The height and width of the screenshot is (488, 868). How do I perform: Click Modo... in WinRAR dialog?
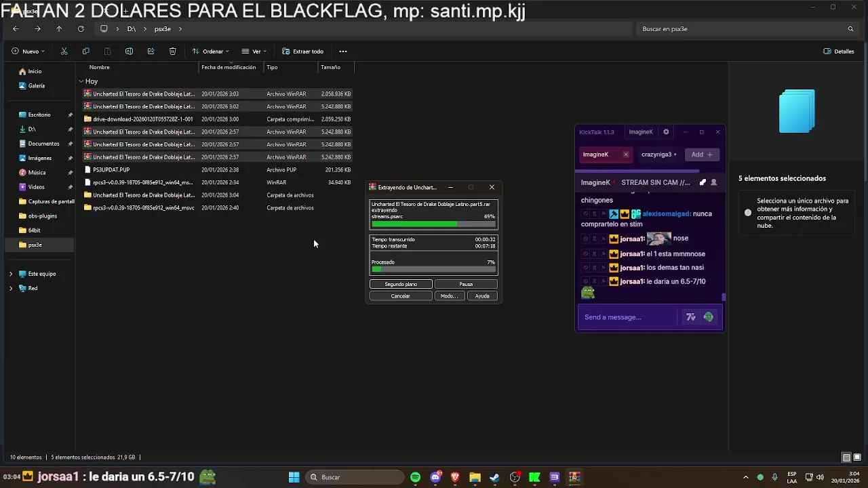(449, 296)
